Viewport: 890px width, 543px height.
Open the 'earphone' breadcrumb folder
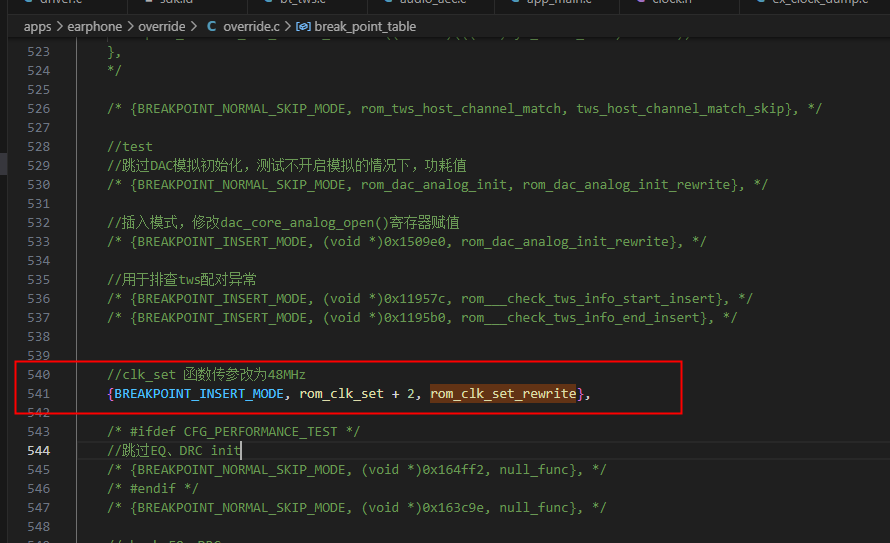tap(94, 27)
